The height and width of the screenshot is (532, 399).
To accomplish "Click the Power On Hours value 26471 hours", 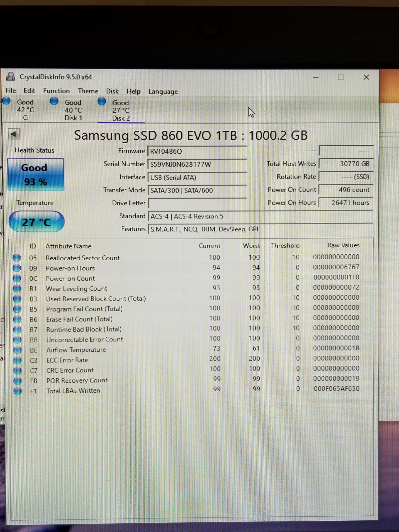I will [x=346, y=202].
